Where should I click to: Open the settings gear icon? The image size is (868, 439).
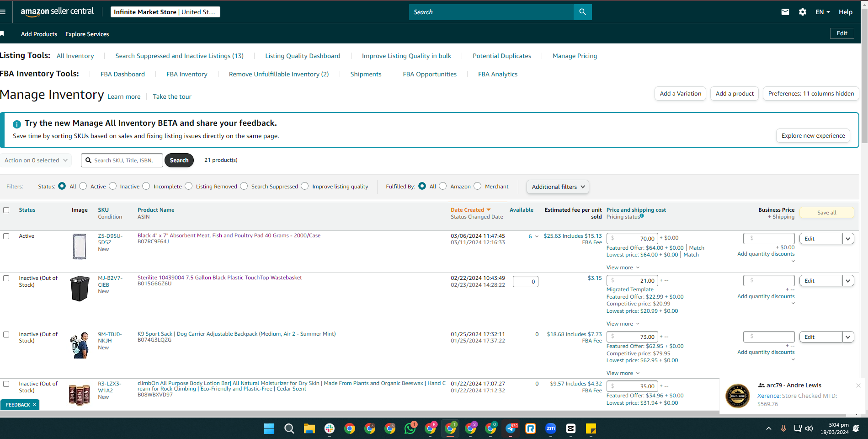(x=803, y=12)
